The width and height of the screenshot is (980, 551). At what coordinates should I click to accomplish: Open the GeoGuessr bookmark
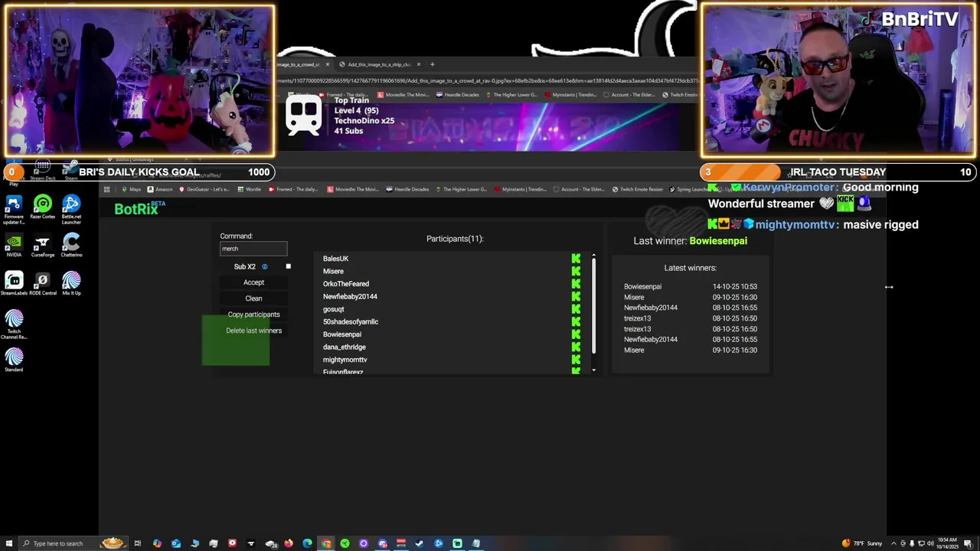coord(206,190)
